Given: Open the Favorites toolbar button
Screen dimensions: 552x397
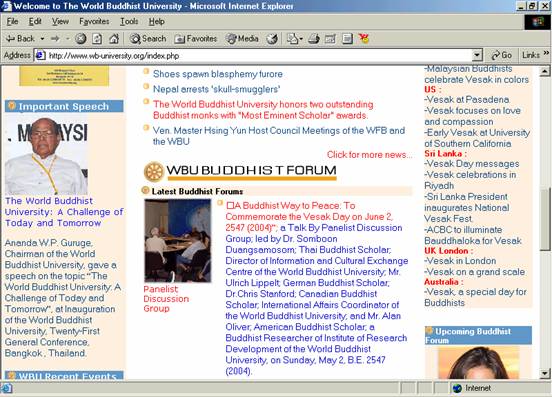Looking at the screenshot, I should (196, 39).
